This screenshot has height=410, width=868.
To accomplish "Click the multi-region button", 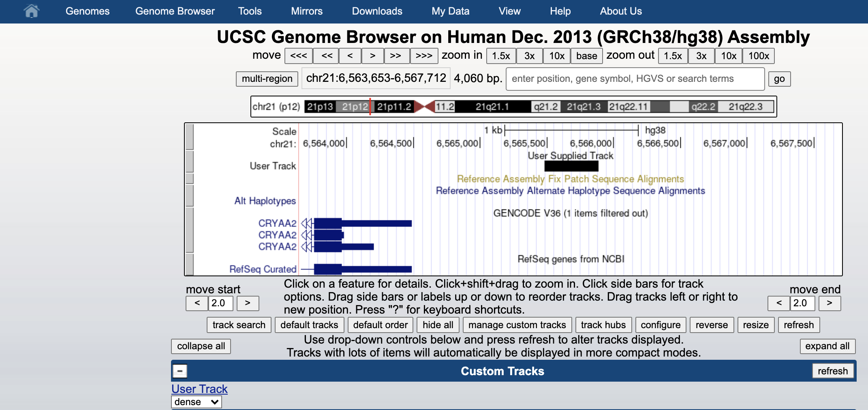I will 267,79.
